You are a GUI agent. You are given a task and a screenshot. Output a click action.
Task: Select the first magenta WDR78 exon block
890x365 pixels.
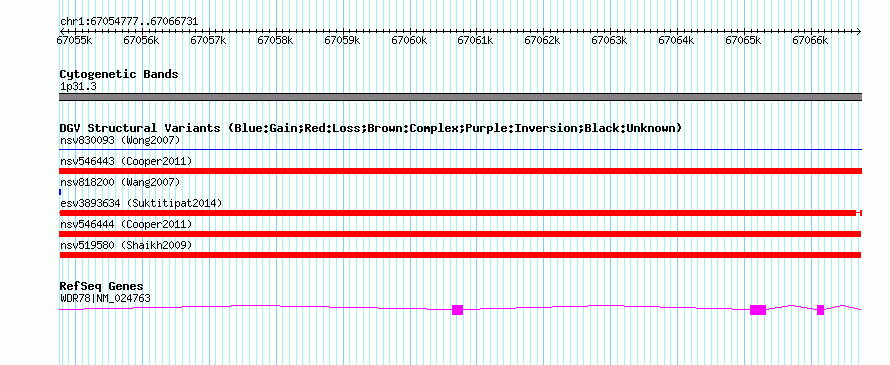(x=457, y=309)
